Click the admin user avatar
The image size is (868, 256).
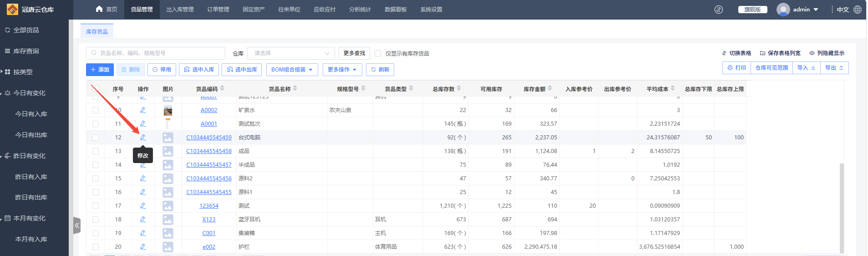[783, 10]
